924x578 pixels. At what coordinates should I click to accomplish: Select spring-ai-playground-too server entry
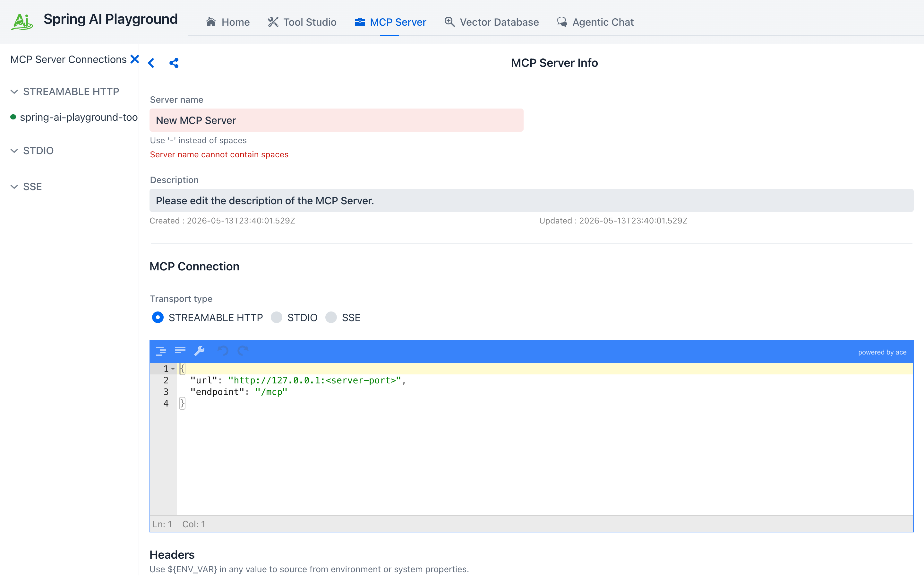pos(74,117)
